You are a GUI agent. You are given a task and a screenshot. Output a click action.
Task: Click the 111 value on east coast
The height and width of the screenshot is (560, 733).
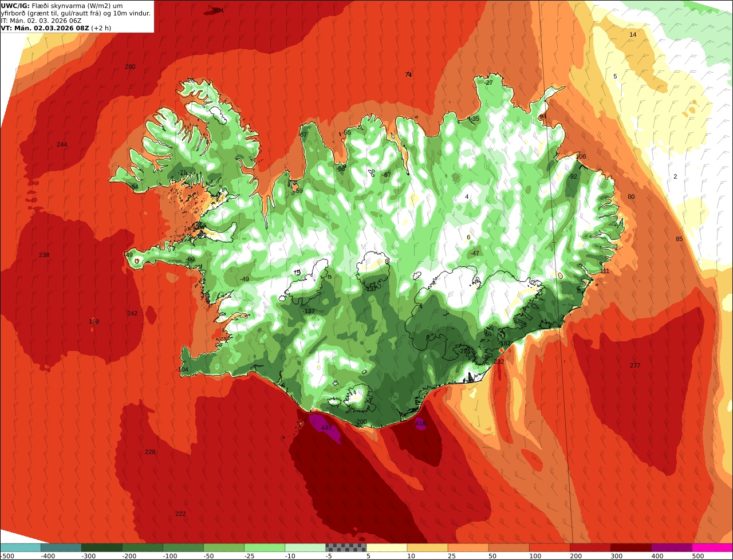tap(605, 271)
